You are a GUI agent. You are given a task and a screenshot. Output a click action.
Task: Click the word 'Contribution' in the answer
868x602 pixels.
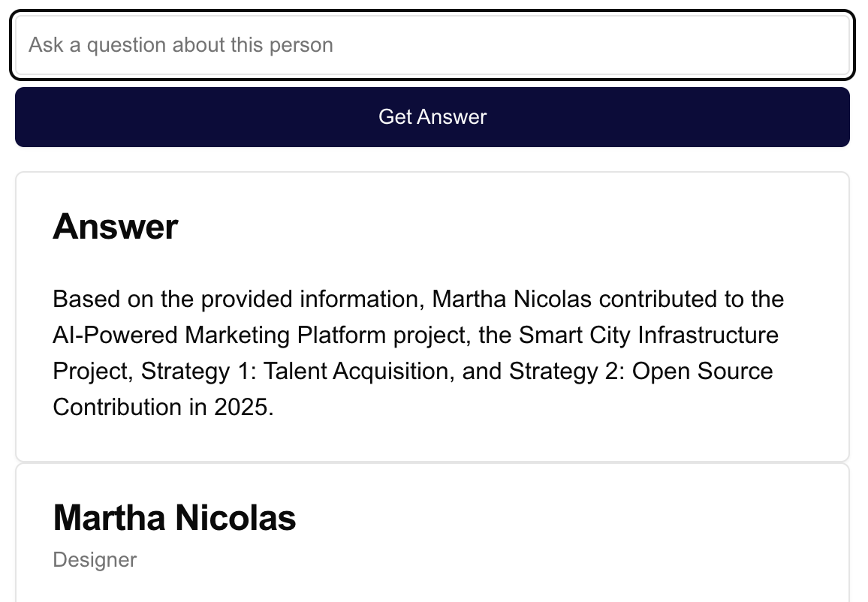pyautogui.click(x=117, y=408)
